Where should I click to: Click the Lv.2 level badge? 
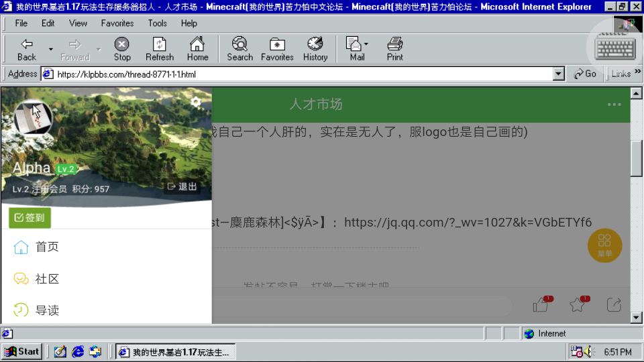[x=66, y=169]
